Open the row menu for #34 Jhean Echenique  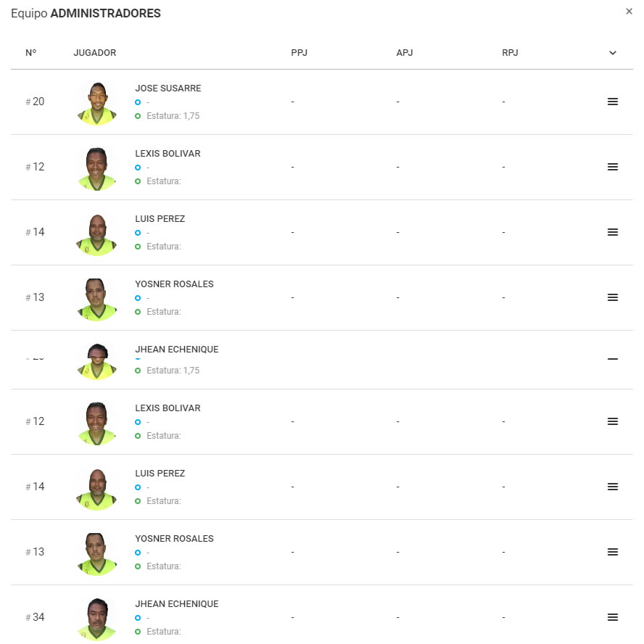(612, 617)
